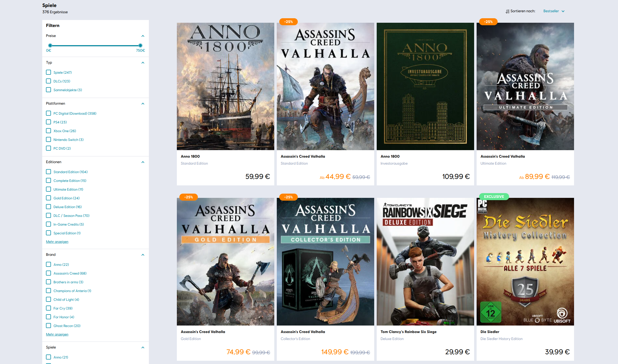Tick the Xbox One (26) checkbox
The width and height of the screenshot is (618, 364).
[x=48, y=131]
